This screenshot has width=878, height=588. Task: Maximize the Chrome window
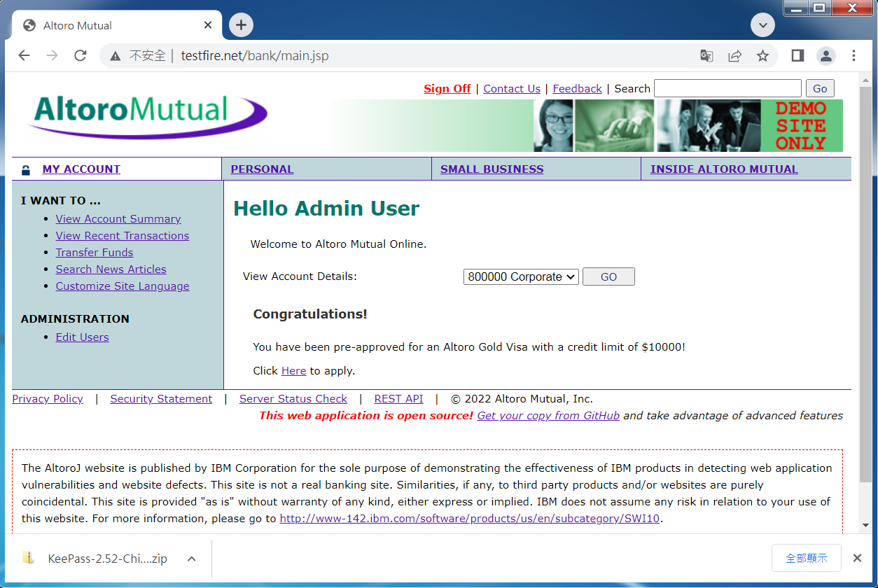819,8
